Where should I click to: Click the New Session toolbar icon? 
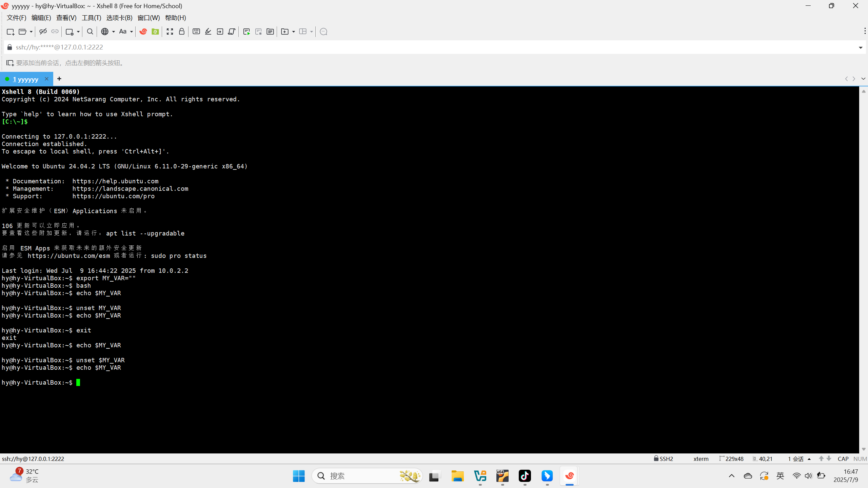point(10,32)
